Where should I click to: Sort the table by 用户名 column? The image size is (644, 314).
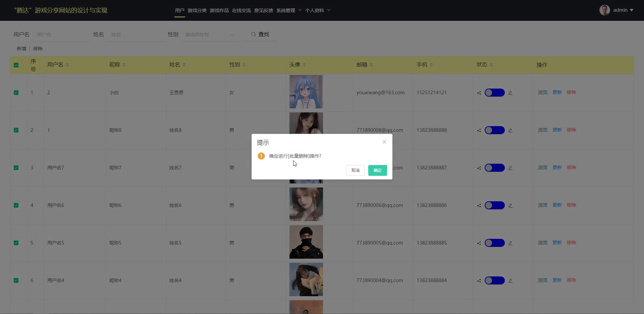click(x=67, y=65)
